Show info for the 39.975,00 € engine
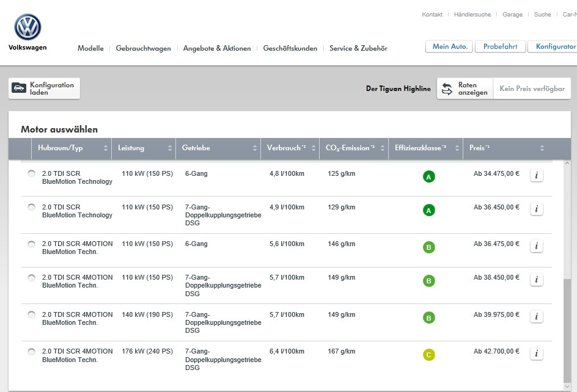 (536, 316)
